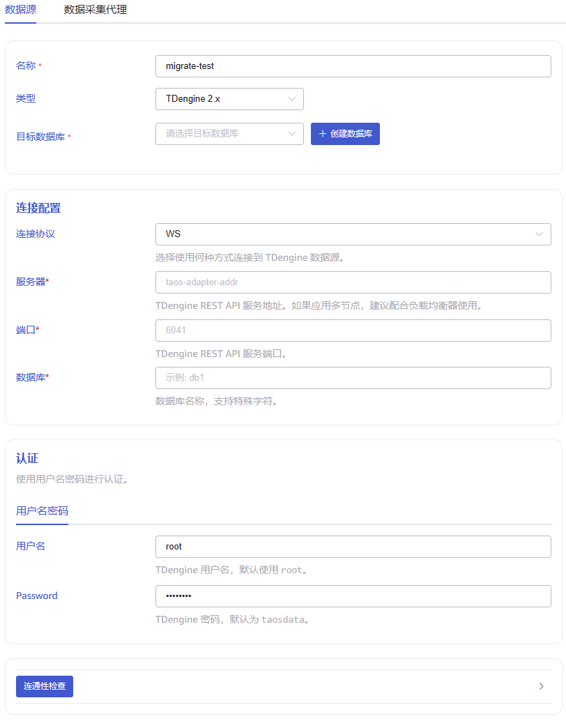Run the 连通性检查 button
Viewport: 566px width, 728px height.
coord(45,686)
